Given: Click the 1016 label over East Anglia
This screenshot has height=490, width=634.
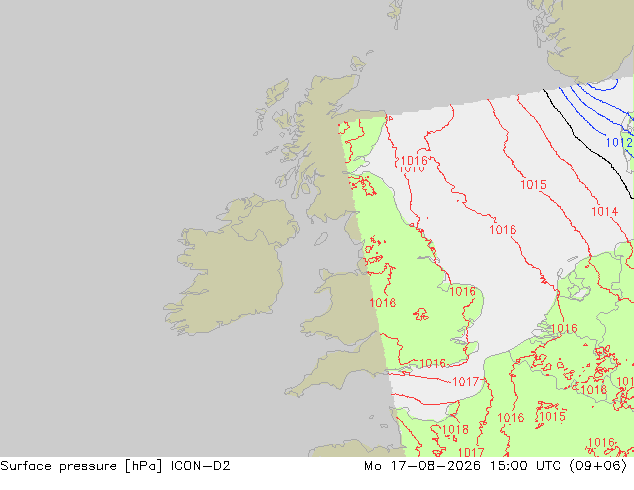Looking at the screenshot, I should click(x=463, y=291).
